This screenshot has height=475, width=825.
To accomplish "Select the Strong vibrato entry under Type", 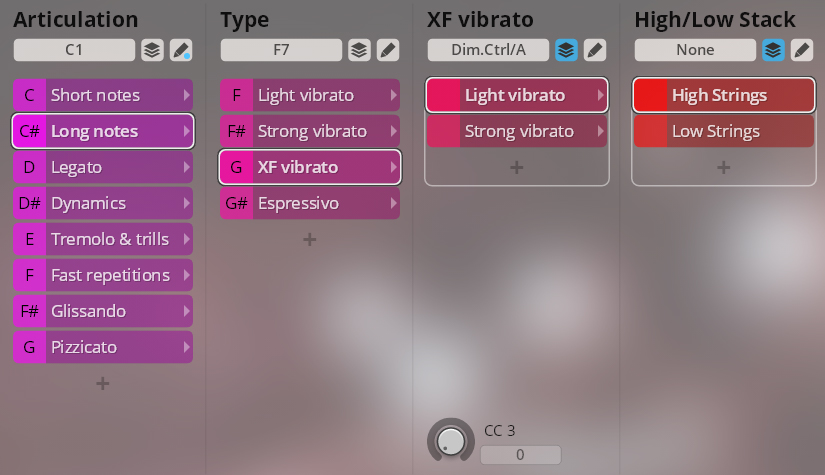I will (x=309, y=131).
